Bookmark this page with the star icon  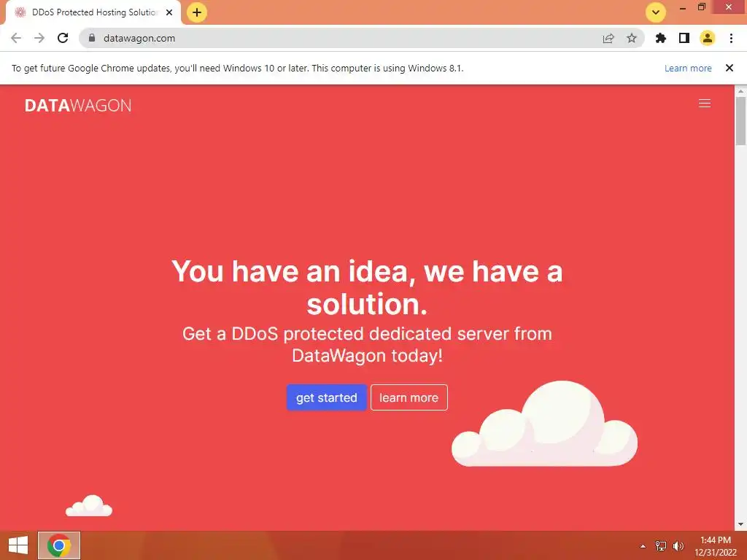(x=632, y=38)
